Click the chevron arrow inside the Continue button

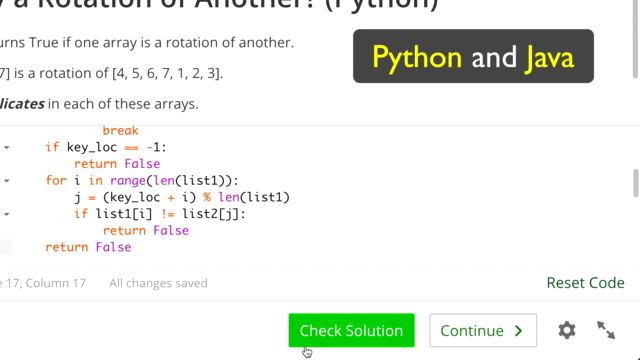tap(519, 331)
